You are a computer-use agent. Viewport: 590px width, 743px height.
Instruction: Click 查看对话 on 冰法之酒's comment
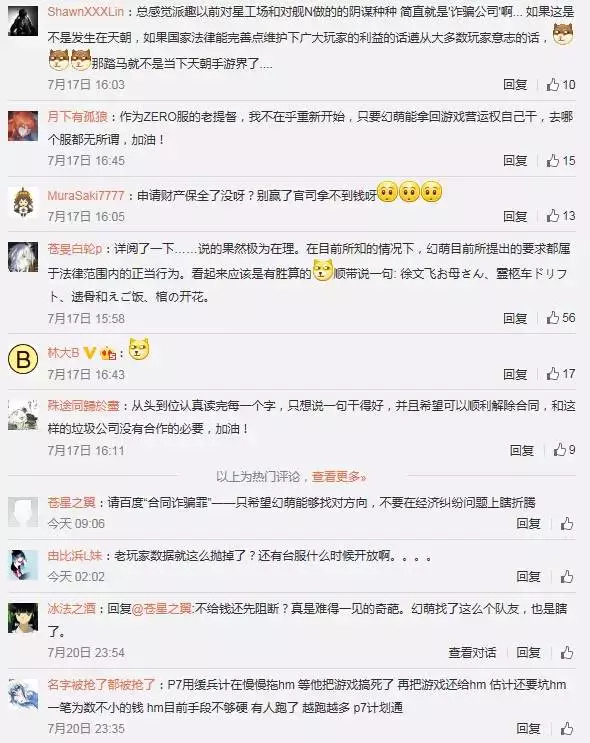point(472,652)
